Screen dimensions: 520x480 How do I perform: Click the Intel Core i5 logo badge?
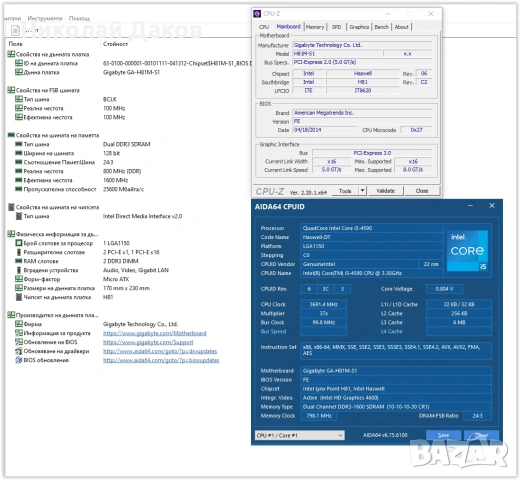point(467,251)
